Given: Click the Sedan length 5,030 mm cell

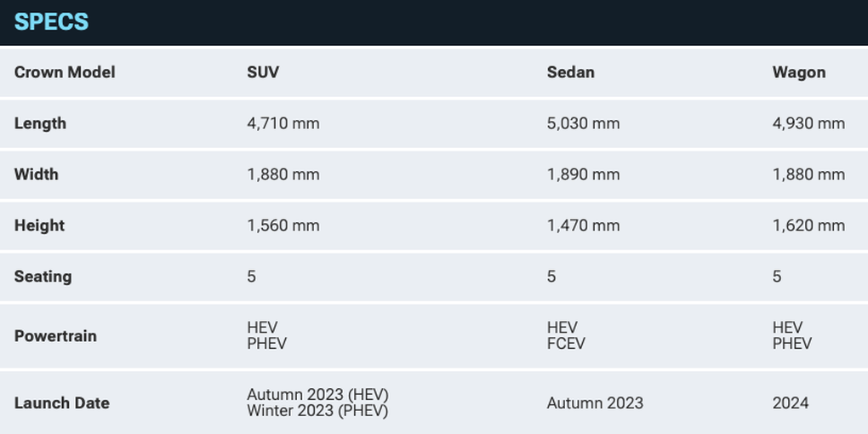Looking at the screenshot, I should pos(584,123).
